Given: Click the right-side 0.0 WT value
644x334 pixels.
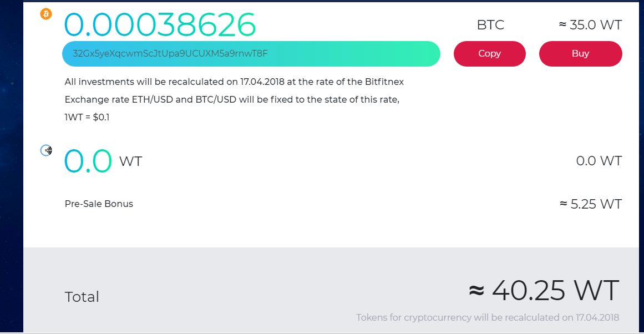Looking at the screenshot, I should (599, 161).
